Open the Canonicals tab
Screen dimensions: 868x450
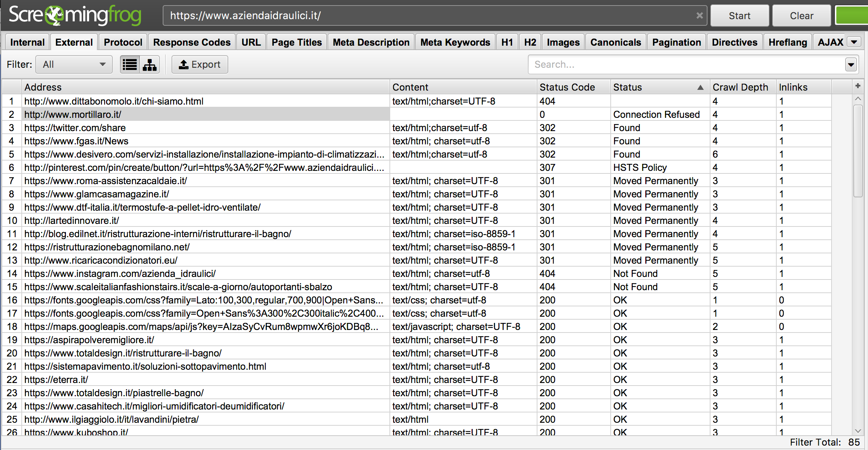click(x=616, y=42)
